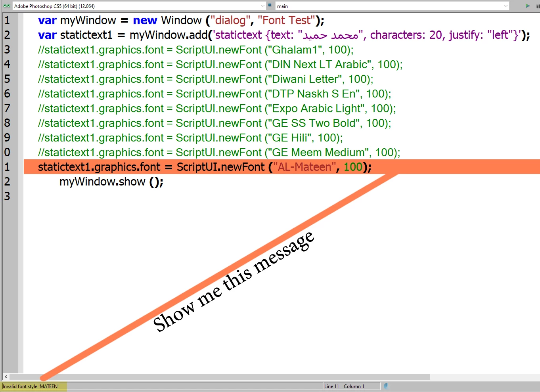Open the Adobe Photoshop CS5 target application dropdown
The width and height of the screenshot is (540, 392).
coord(139,6)
